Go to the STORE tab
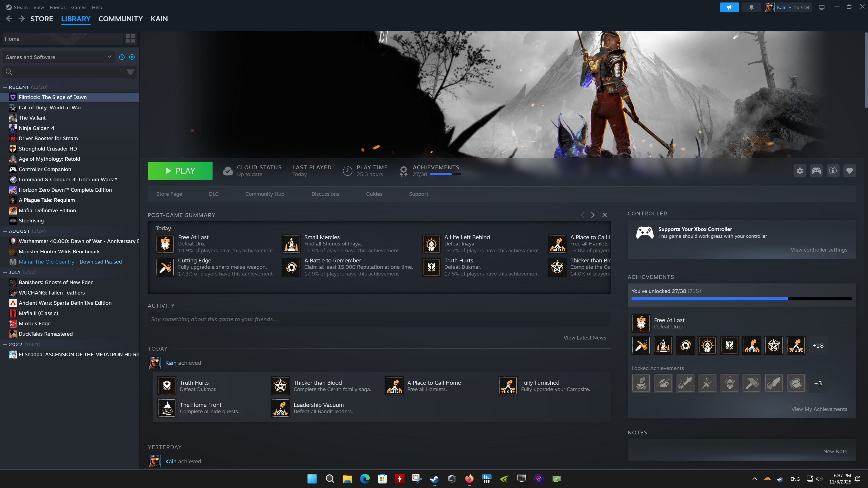This screenshot has width=868, height=488. [x=42, y=19]
